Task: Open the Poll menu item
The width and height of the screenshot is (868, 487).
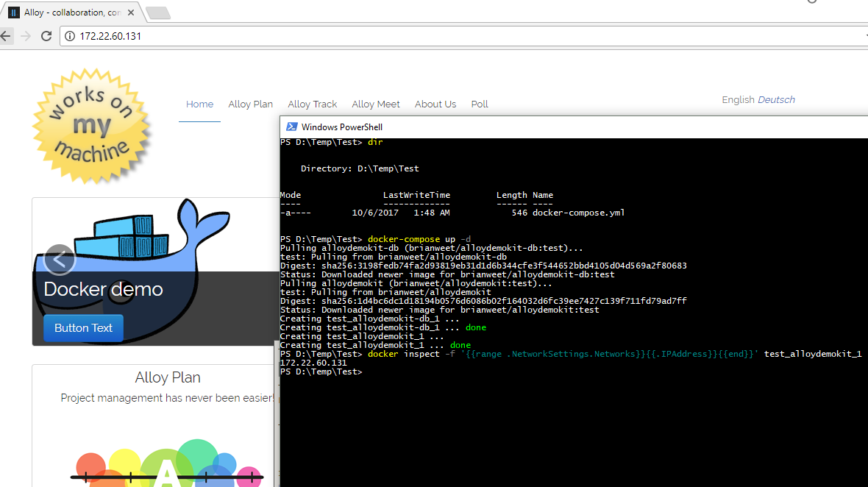Action: 480,104
